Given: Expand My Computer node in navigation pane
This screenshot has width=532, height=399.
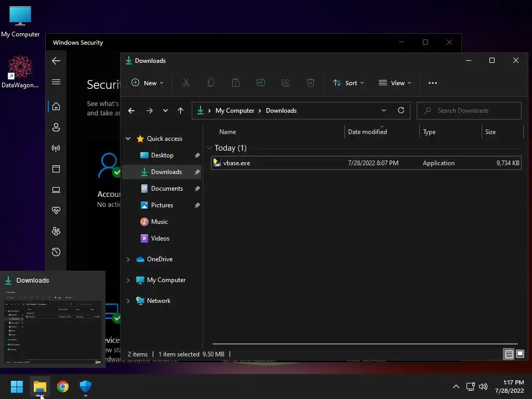Looking at the screenshot, I should [128, 280].
